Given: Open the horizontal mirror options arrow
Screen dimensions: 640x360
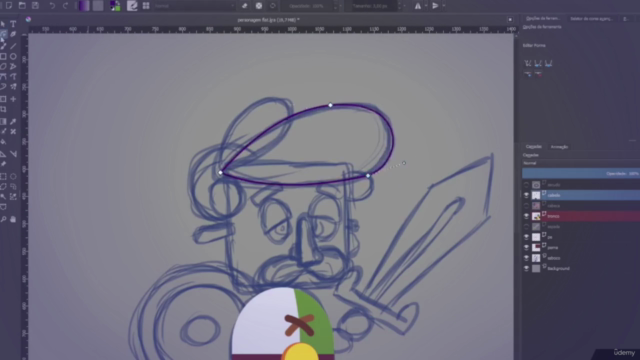Looking at the screenshot, I should point(426,6).
